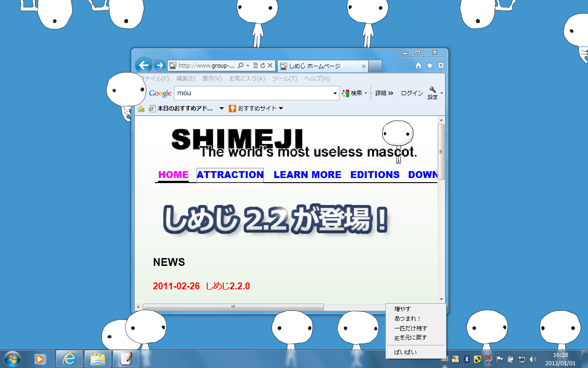Click the add to favorites bar icon
Screen dimensions: 588x368
pos(141,109)
